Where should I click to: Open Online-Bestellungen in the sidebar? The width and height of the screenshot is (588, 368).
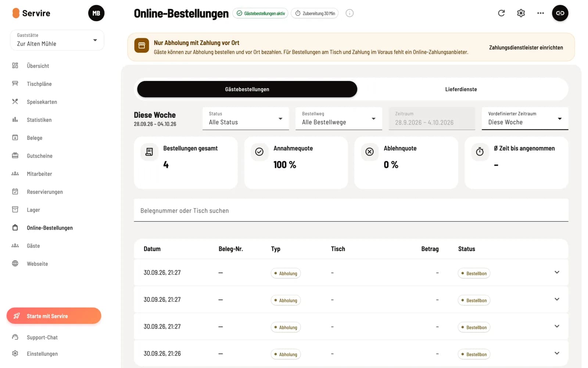(x=50, y=228)
